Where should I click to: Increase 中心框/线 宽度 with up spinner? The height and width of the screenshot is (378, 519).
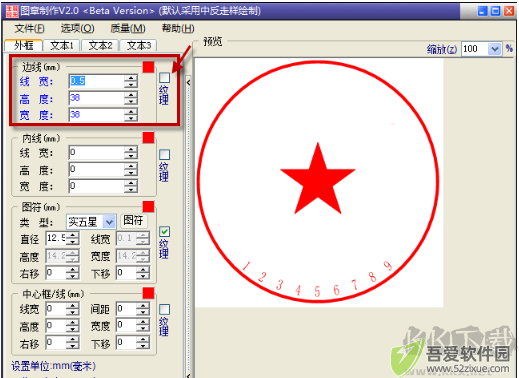143,323
